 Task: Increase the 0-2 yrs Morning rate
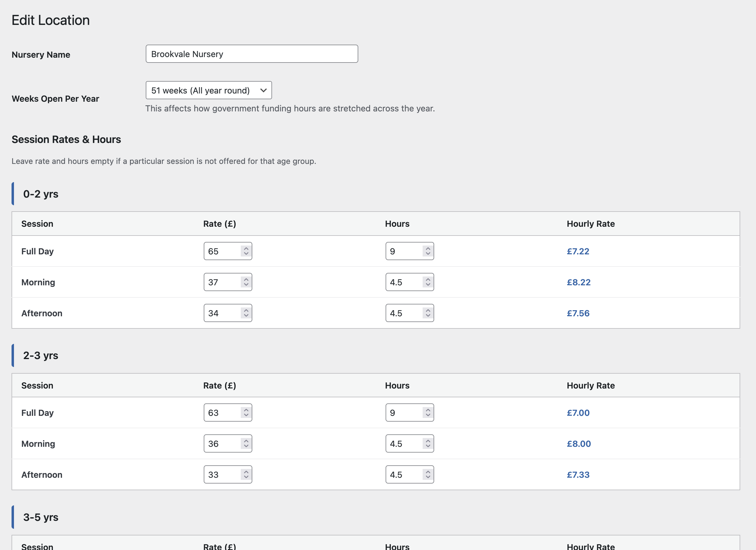point(246,279)
